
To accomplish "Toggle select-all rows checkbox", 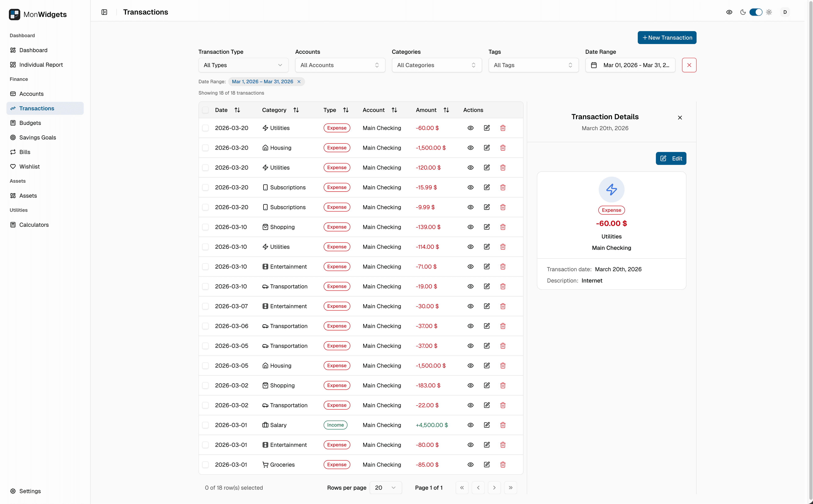I will [x=205, y=110].
